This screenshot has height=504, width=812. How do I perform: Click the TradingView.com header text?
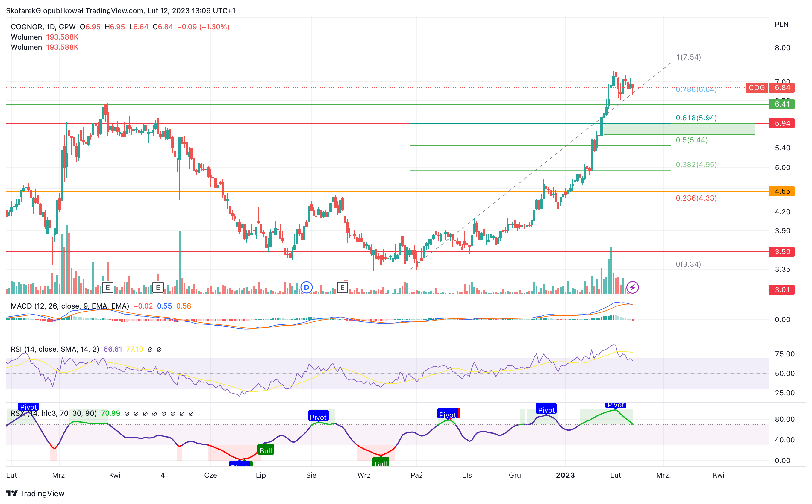(114, 11)
